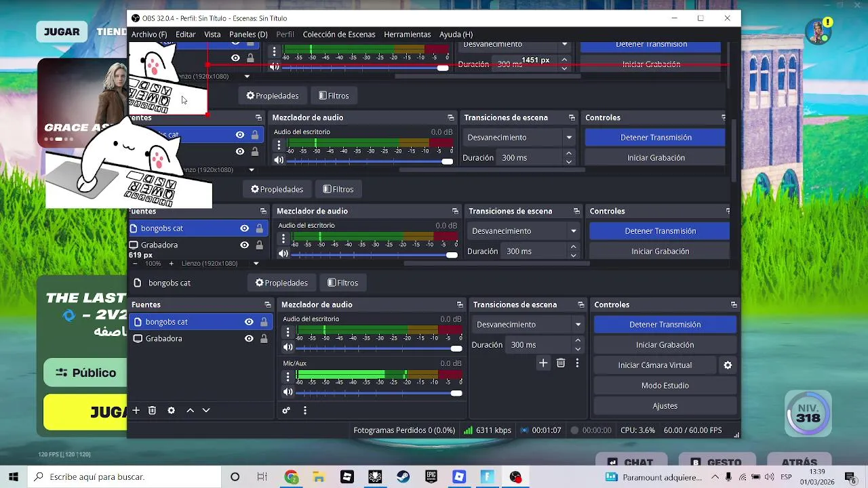
Task: Open Paramount news widget in taskbar
Action: (x=654, y=477)
